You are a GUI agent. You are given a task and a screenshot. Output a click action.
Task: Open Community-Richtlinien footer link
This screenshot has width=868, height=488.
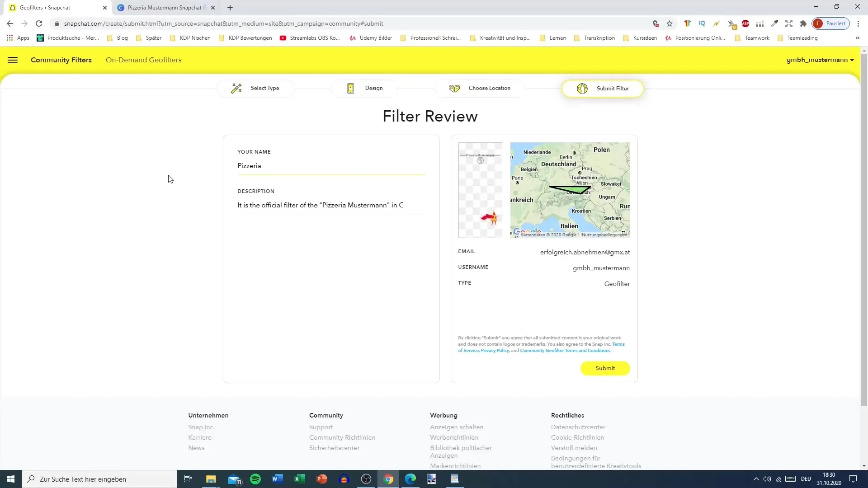(x=342, y=438)
